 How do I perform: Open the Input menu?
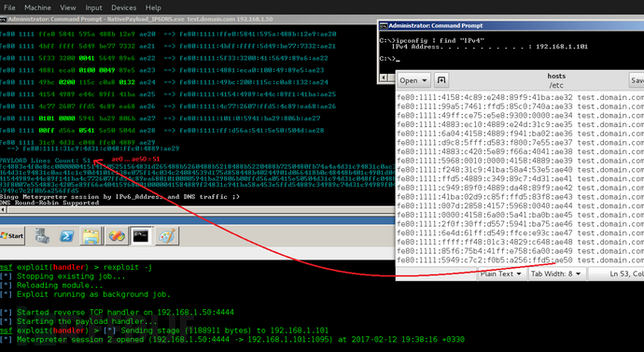coord(93,7)
